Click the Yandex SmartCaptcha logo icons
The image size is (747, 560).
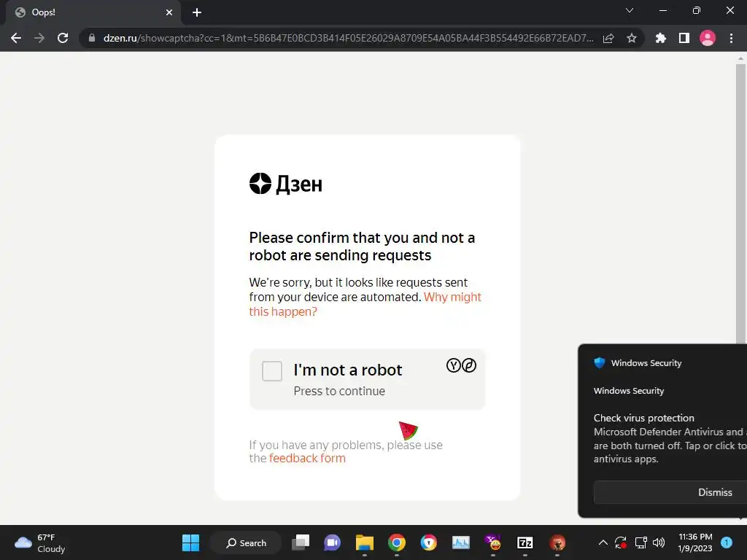click(x=461, y=365)
